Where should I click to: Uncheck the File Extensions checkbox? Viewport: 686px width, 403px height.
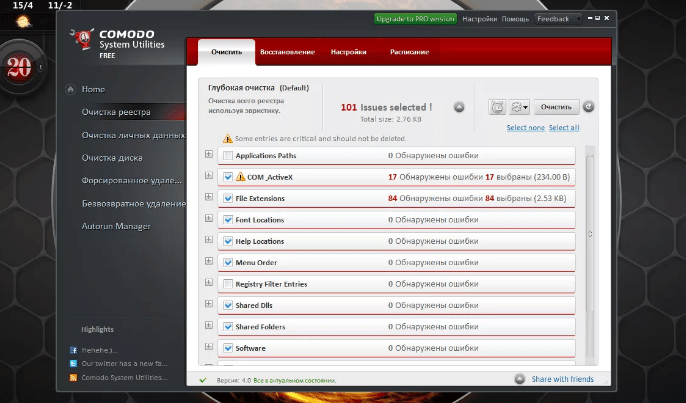click(228, 198)
